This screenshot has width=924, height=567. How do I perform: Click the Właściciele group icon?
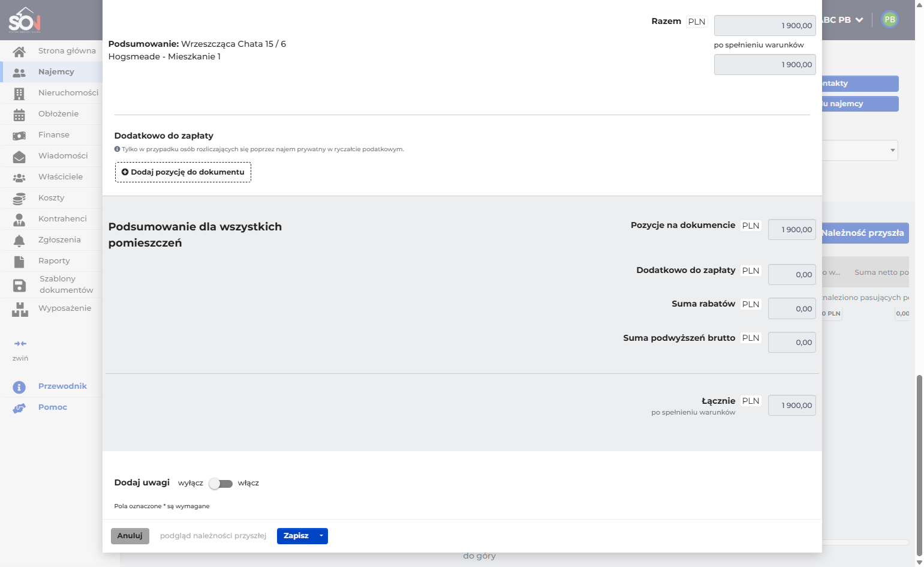pos(19,178)
